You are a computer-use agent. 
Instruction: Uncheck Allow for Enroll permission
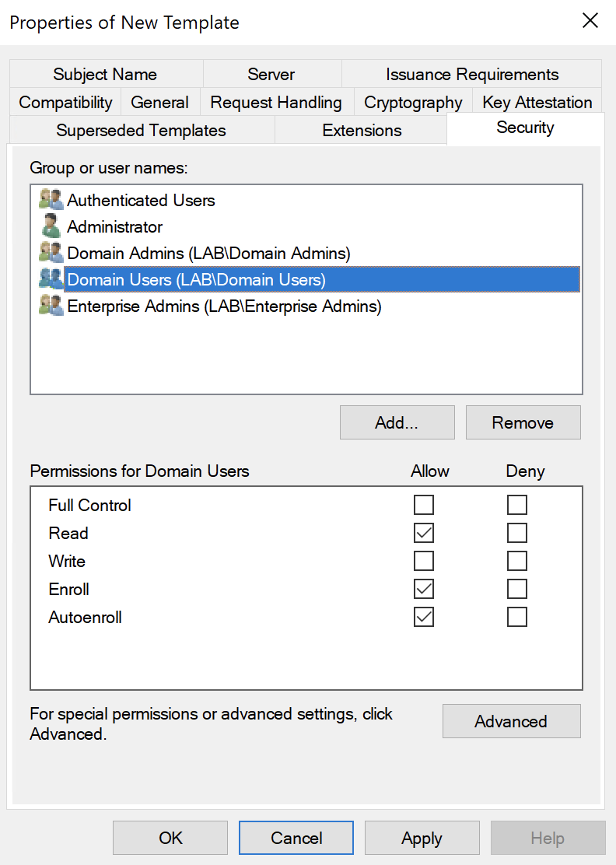click(x=424, y=589)
